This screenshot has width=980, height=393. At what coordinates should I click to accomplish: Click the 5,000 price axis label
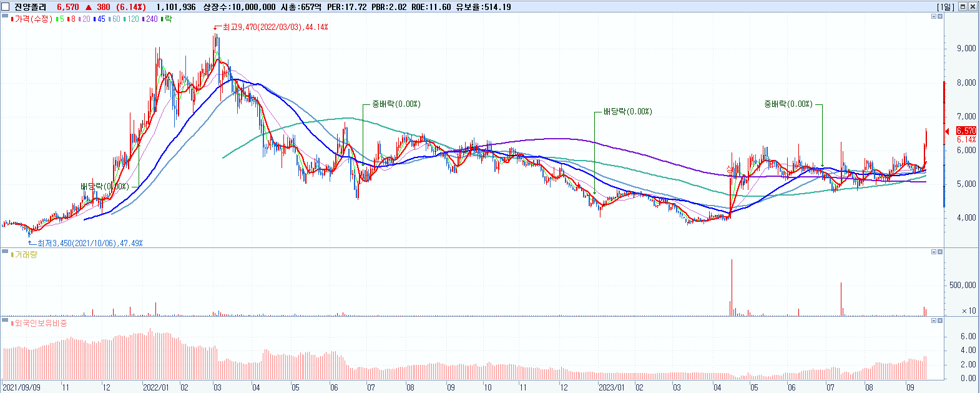pyautogui.click(x=967, y=184)
